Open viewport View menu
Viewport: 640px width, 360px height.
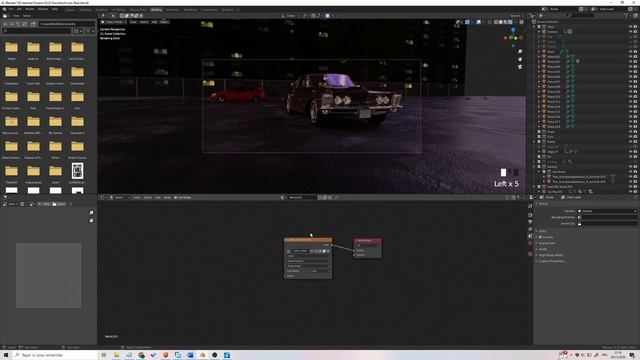(133, 22)
